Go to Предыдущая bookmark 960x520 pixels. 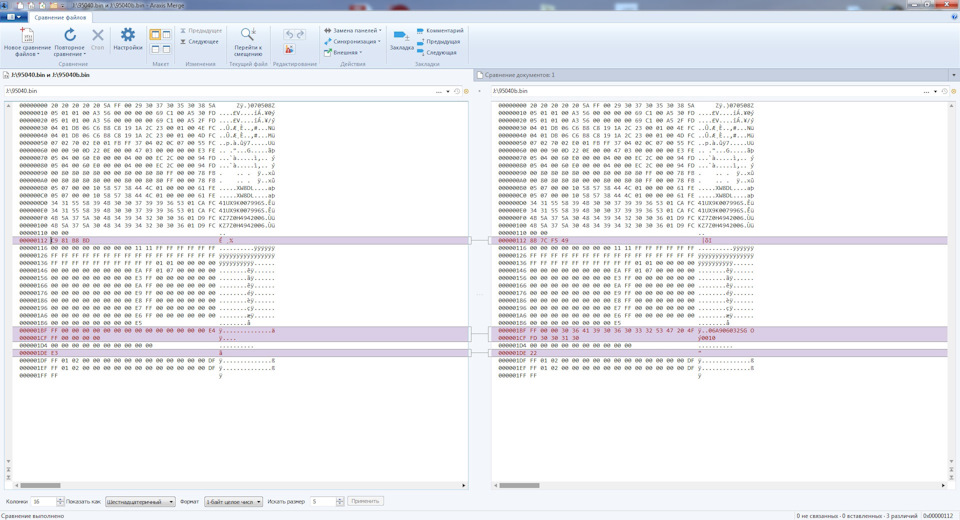click(x=438, y=42)
